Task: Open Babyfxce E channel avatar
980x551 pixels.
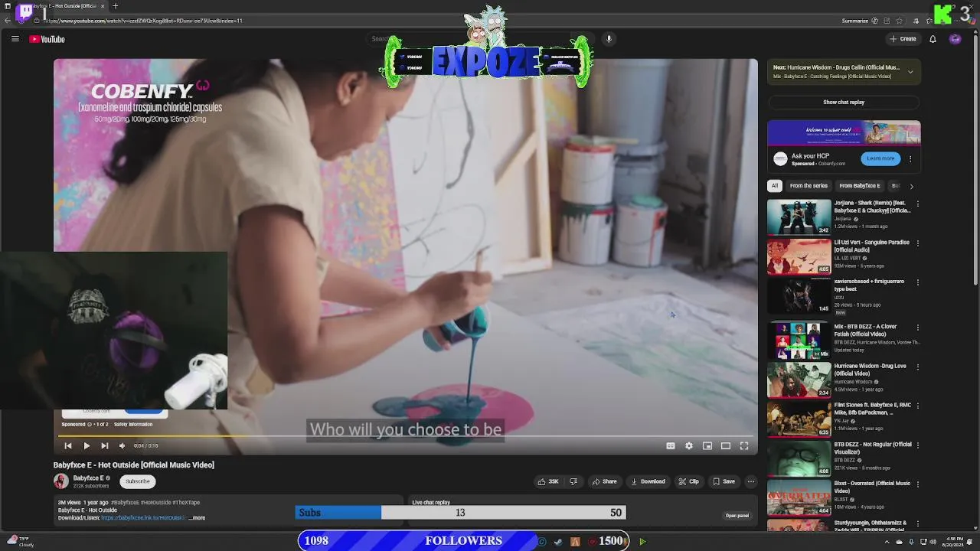Action: 61,481
